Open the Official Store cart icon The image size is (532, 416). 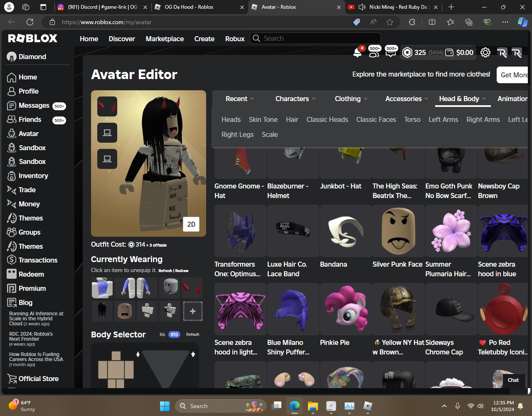[x=12, y=379]
